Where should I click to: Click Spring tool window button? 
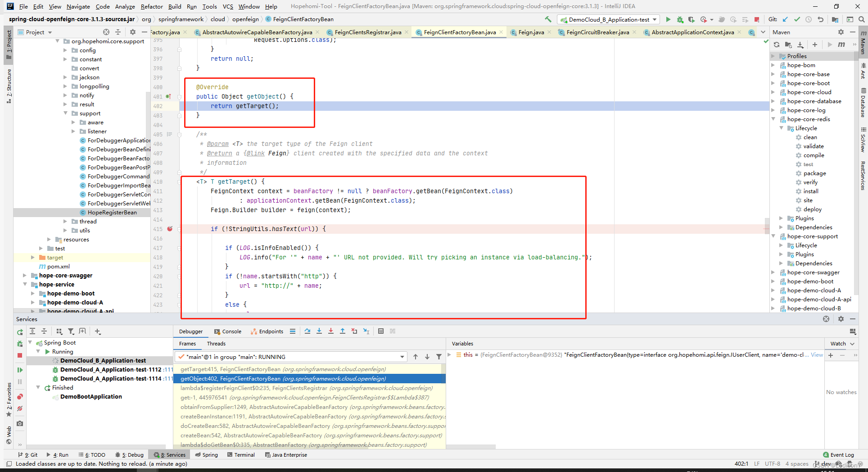pyautogui.click(x=207, y=454)
